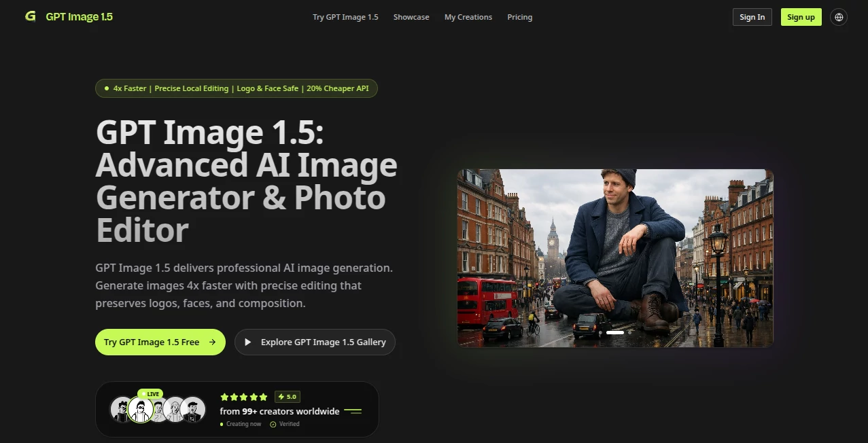The image size is (868, 443).
Task: Click the highlighted creator avatar
Action: coord(141,409)
